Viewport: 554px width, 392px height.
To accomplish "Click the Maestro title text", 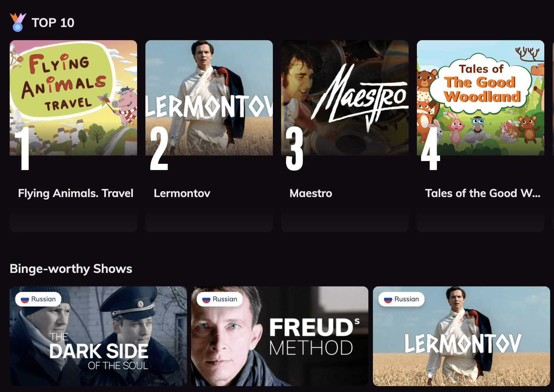I will pyautogui.click(x=311, y=193).
